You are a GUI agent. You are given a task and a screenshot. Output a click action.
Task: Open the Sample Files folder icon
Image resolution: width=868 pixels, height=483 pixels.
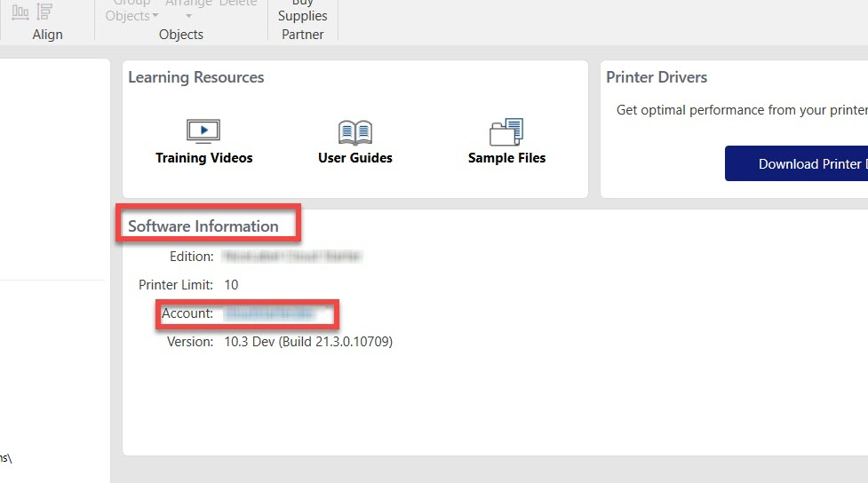[x=506, y=131]
